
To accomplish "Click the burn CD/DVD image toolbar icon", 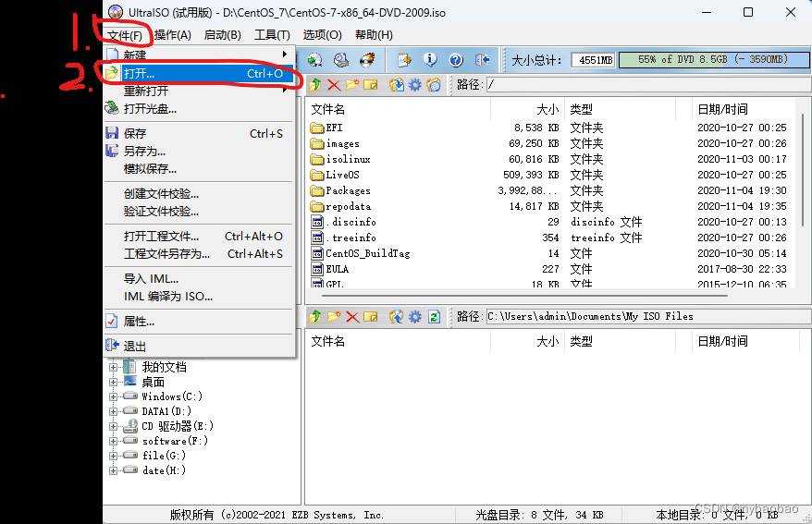I will (367, 60).
